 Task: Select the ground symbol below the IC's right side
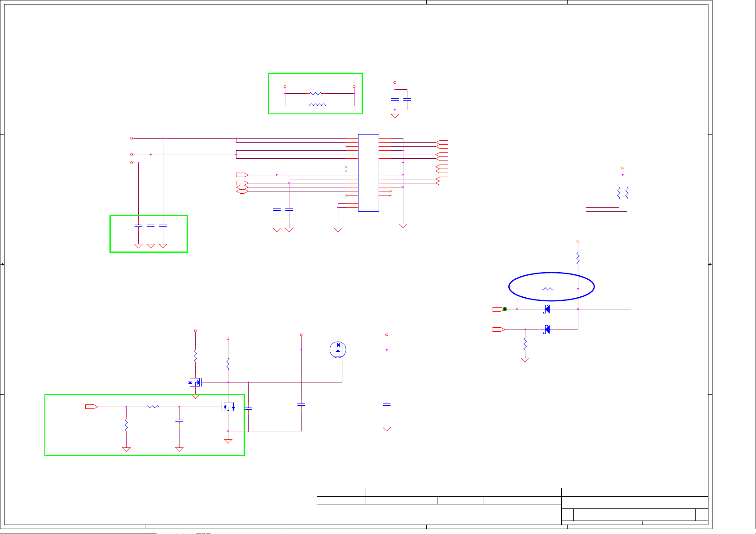pyautogui.click(x=403, y=226)
